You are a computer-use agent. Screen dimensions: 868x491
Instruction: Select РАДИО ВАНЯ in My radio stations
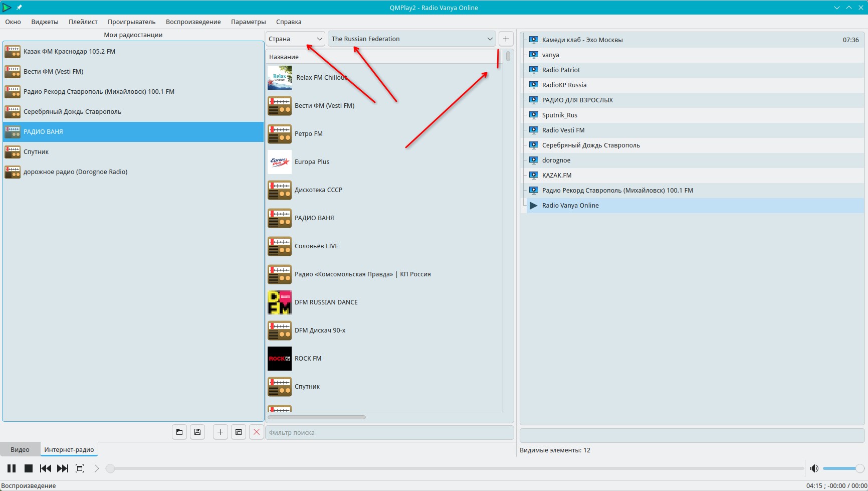pos(133,132)
